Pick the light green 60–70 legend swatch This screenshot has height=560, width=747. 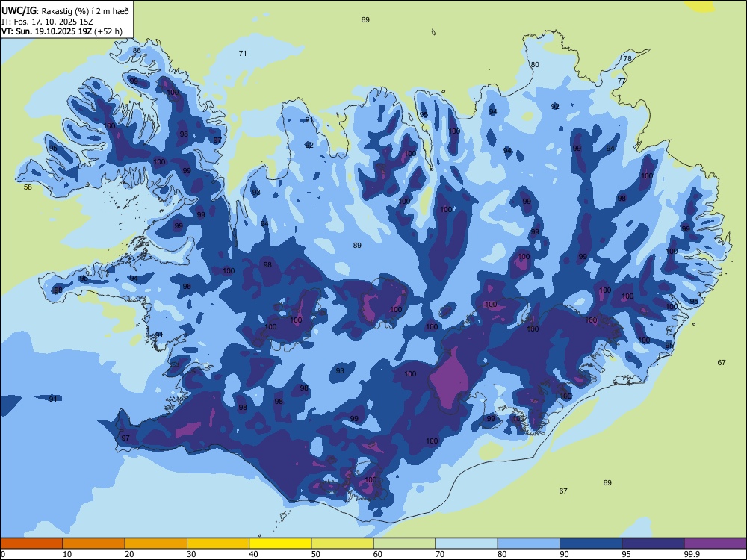coord(404,544)
